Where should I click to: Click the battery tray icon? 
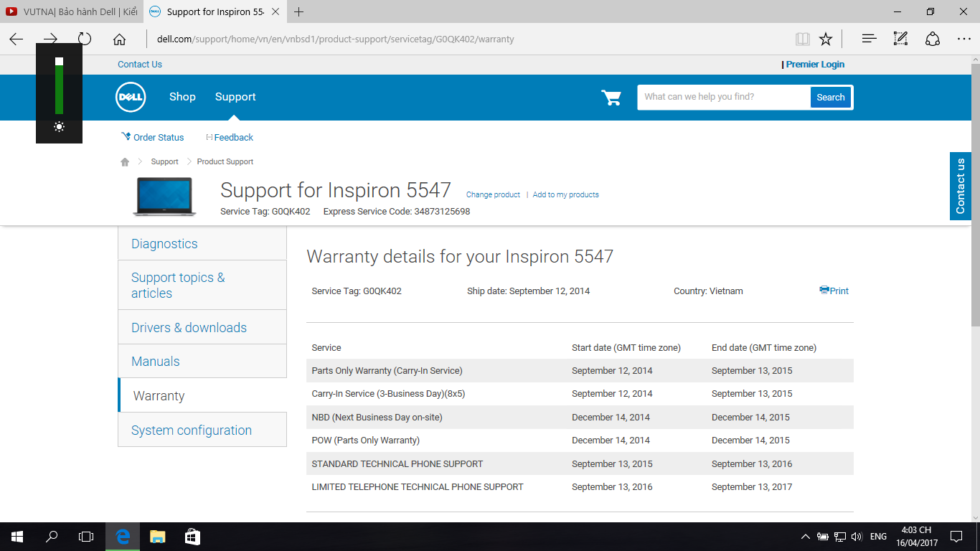pyautogui.click(x=823, y=537)
